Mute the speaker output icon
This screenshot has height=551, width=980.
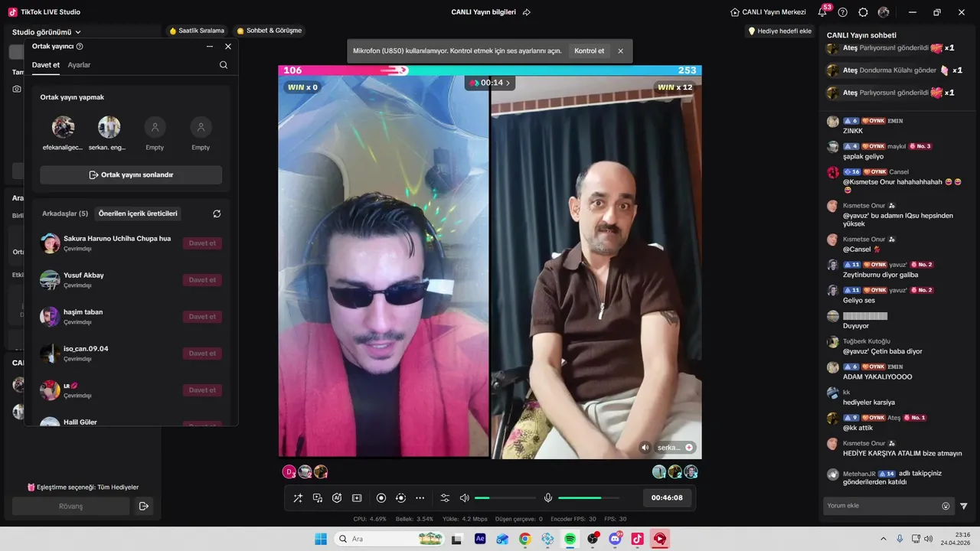(464, 498)
